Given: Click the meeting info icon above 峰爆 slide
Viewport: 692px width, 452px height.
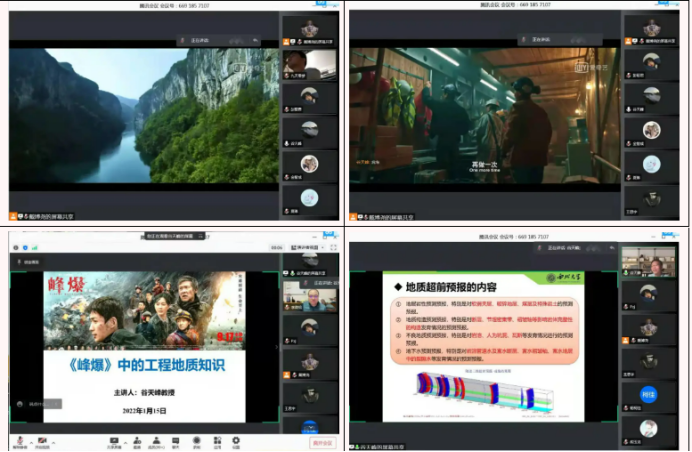Looking at the screenshot, I should (15, 248).
